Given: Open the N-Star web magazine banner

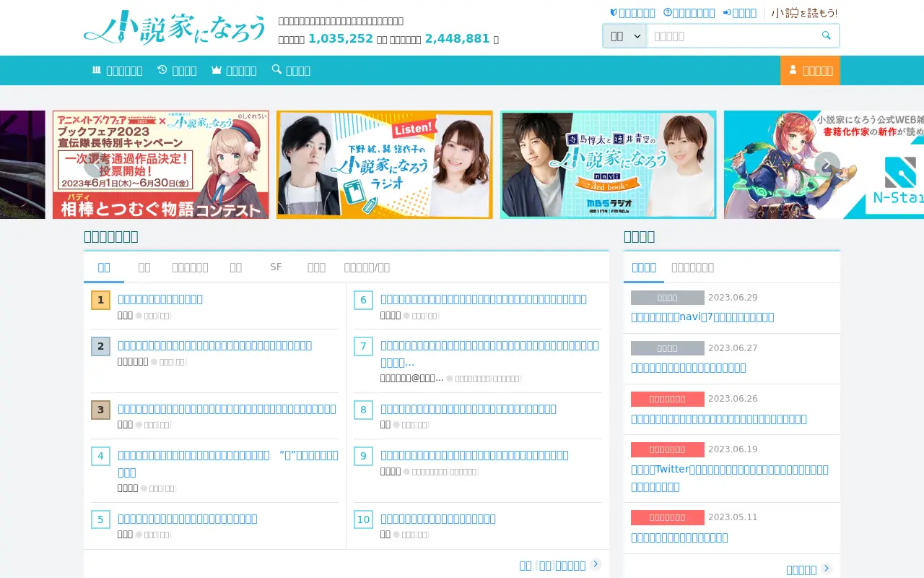Looking at the screenshot, I should pos(824,165).
